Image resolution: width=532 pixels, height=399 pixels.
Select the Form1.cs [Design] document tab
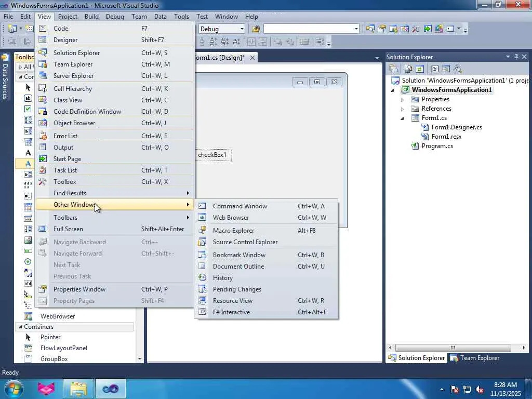[220, 58]
